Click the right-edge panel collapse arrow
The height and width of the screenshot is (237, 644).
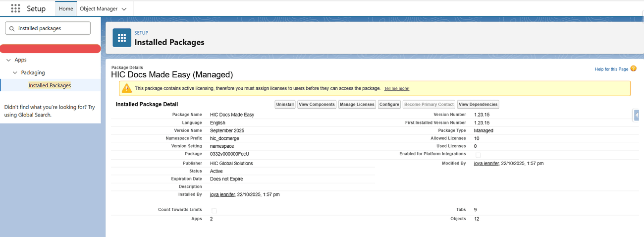click(x=637, y=115)
